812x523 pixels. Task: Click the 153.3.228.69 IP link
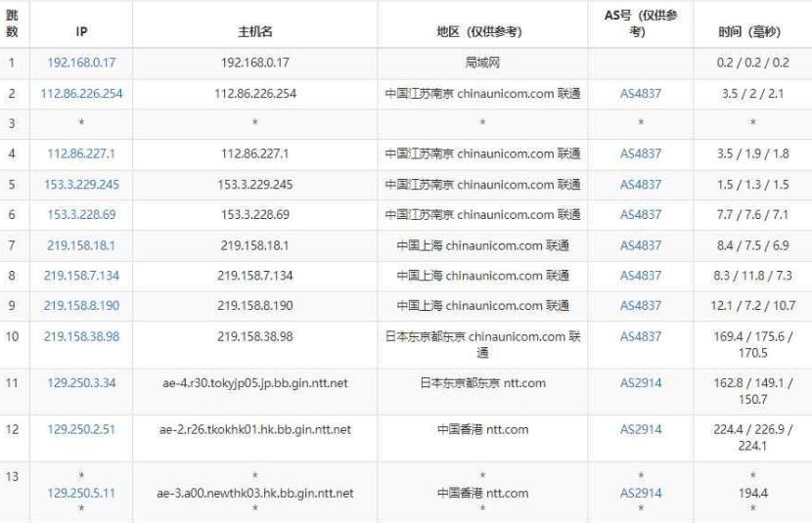coord(81,214)
